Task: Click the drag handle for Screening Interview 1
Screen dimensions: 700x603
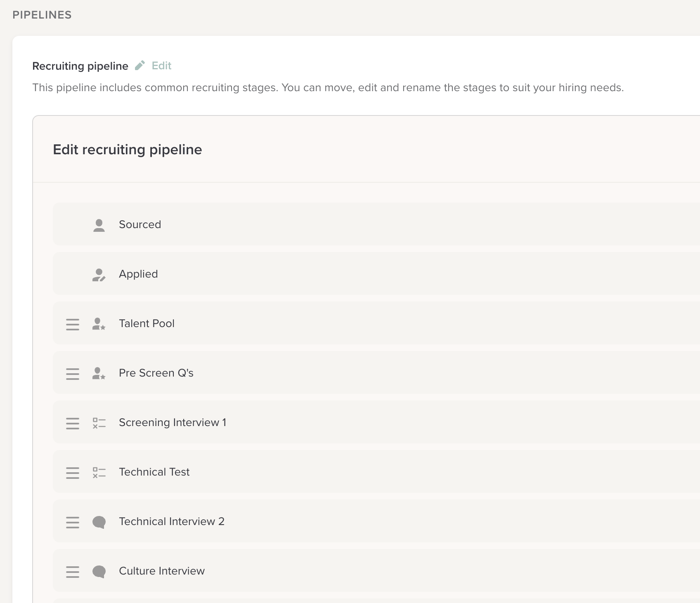Action: [x=73, y=423]
